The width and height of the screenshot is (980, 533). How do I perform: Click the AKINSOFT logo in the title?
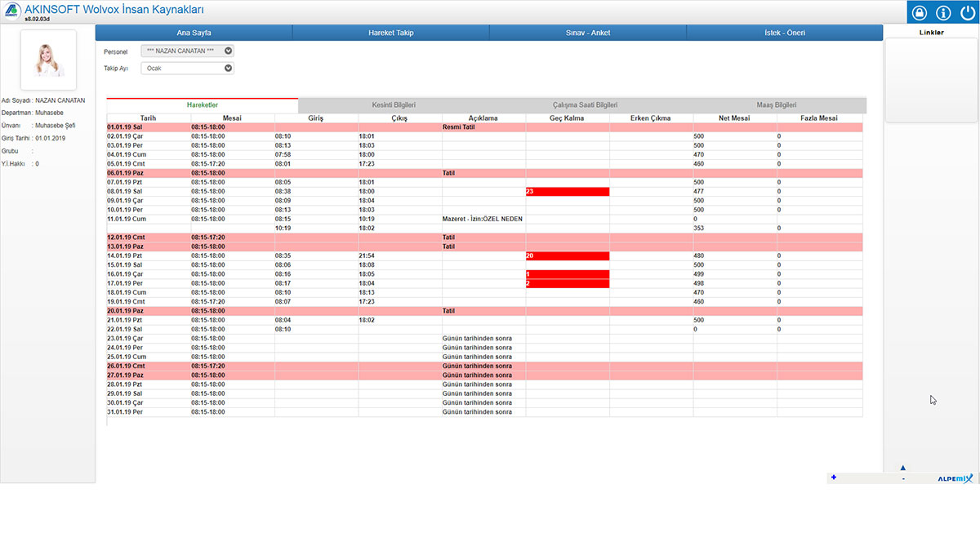[x=11, y=11]
